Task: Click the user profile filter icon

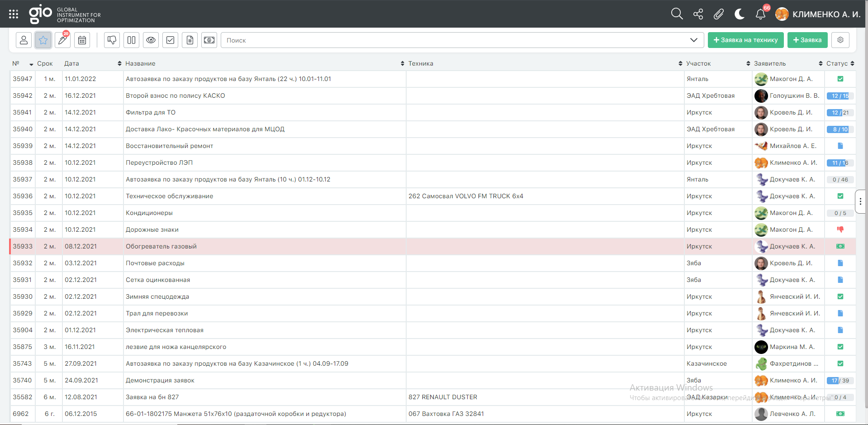Action: [x=24, y=40]
